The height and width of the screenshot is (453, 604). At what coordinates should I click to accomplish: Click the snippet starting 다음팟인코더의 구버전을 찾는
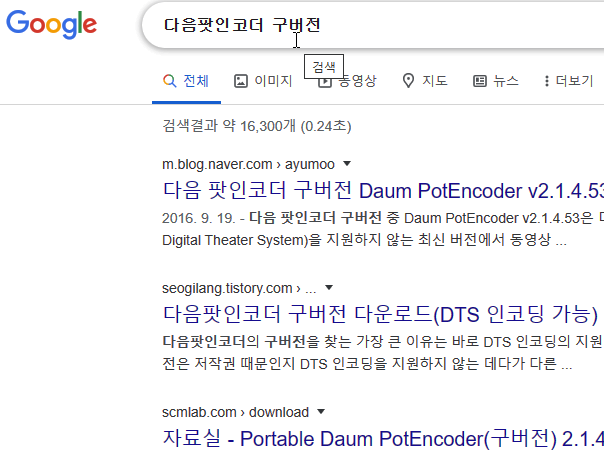tap(383, 352)
